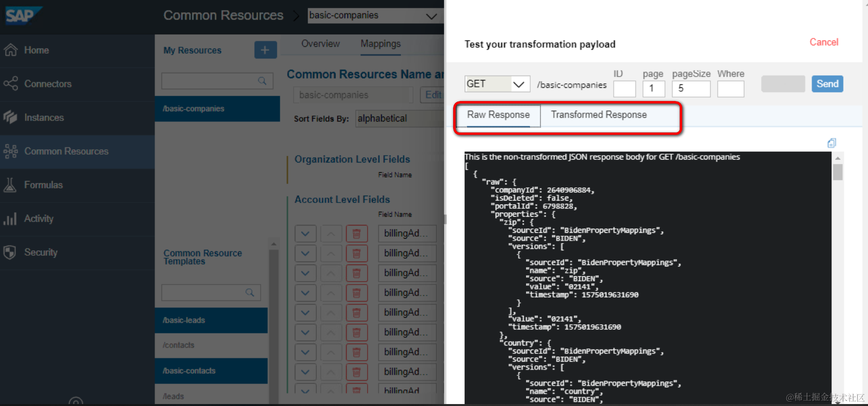Open the GET method dropdown
The width and height of the screenshot is (868, 406).
click(x=497, y=84)
